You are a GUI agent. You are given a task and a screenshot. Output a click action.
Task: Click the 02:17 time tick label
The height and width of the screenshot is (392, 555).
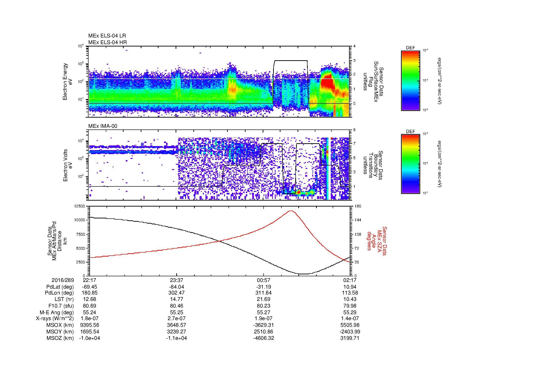point(350,280)
